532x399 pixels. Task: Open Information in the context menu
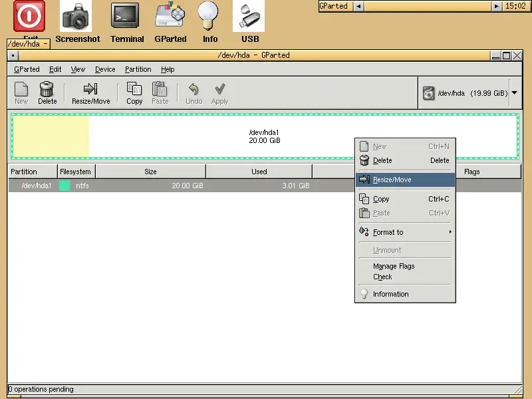pos(405,294)
